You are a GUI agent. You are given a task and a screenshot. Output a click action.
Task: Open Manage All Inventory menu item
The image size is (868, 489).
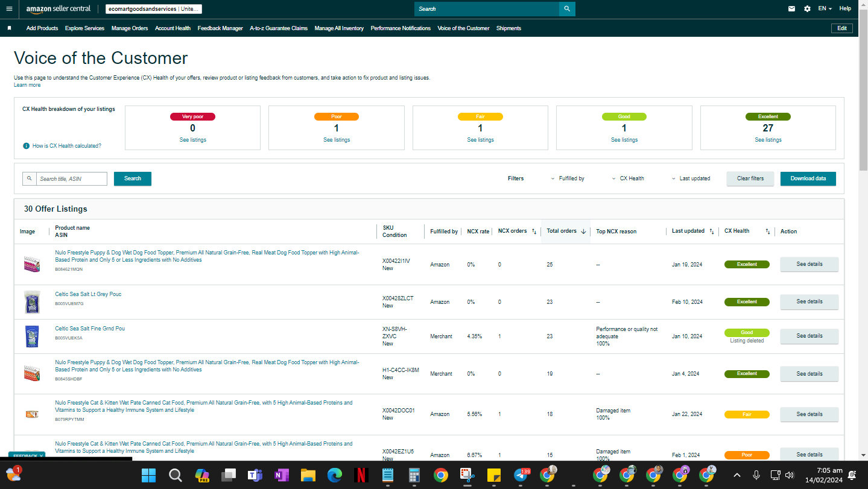(x=339, y=28)
